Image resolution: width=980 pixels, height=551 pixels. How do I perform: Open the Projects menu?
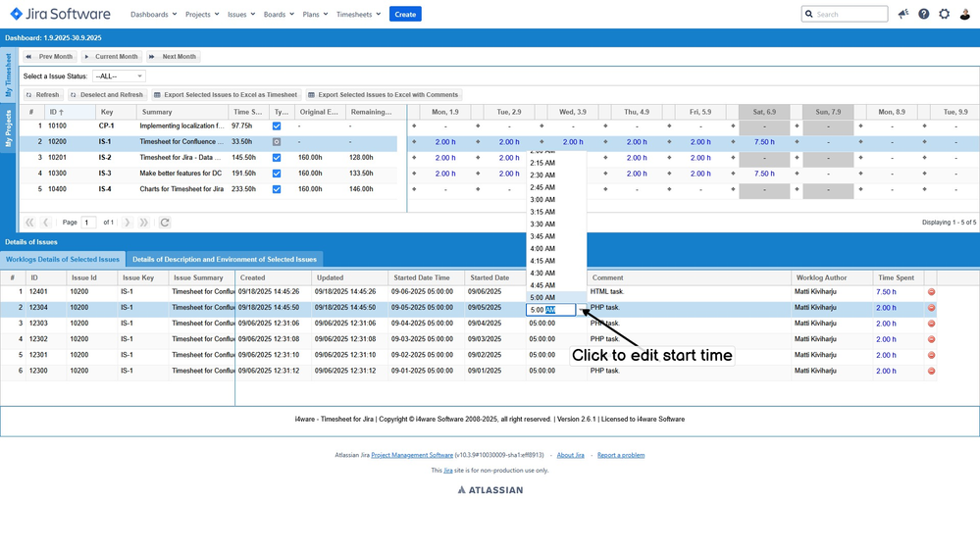[202, 15]
